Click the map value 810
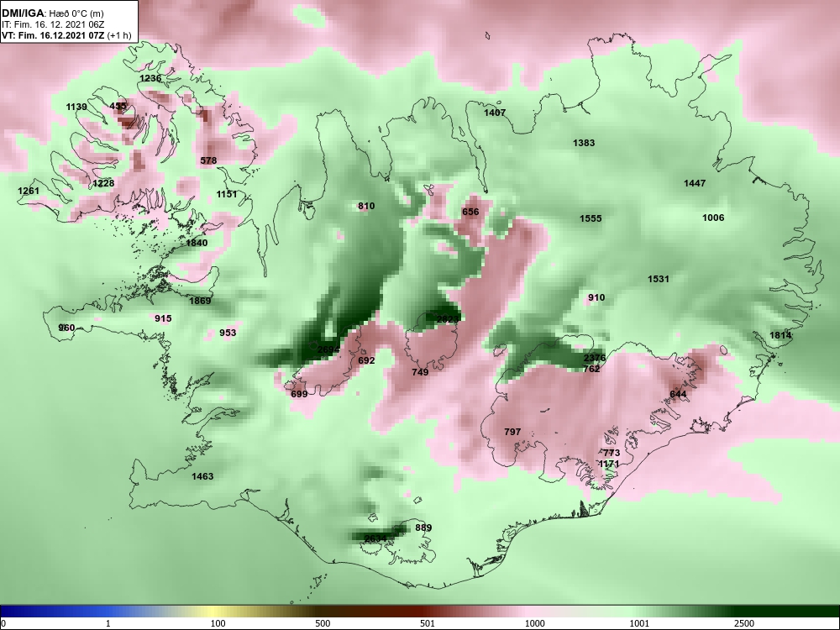Screen dimensions: 840x630 coord(366,206)
